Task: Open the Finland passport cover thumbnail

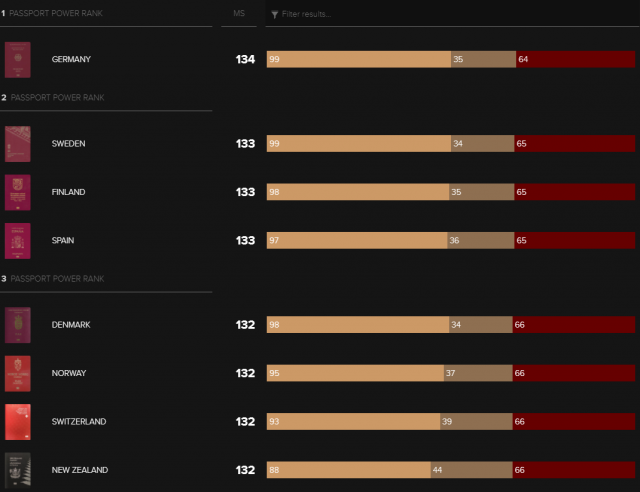Action: pyautogui.click(x=18, y=192)
